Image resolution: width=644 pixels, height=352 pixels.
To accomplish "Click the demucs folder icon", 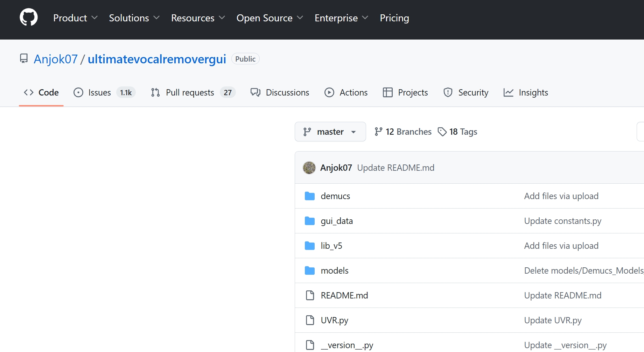I will coord(310,196).
